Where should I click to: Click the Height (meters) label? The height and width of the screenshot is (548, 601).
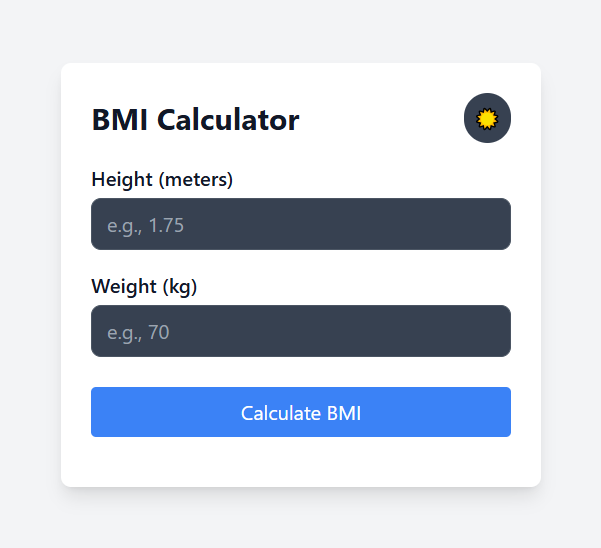tap(162, 180)
